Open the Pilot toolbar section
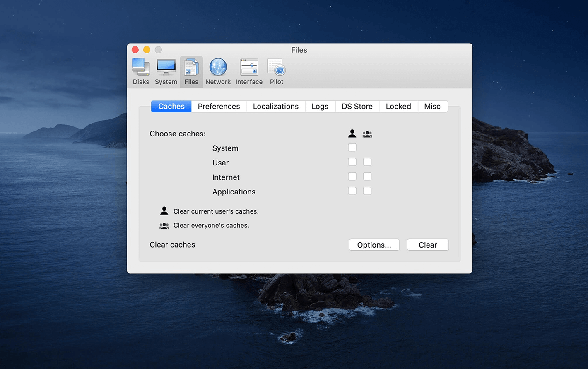 [x=276, y=71]
